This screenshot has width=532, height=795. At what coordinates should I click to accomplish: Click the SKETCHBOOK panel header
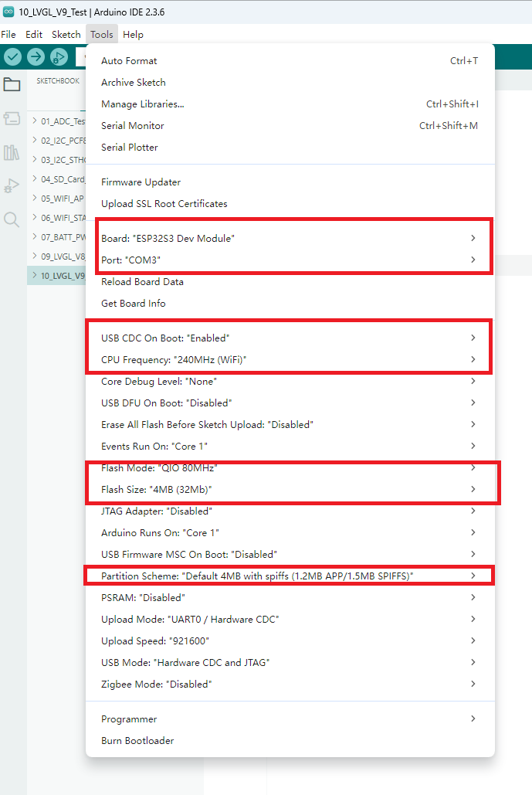[58, 80]
